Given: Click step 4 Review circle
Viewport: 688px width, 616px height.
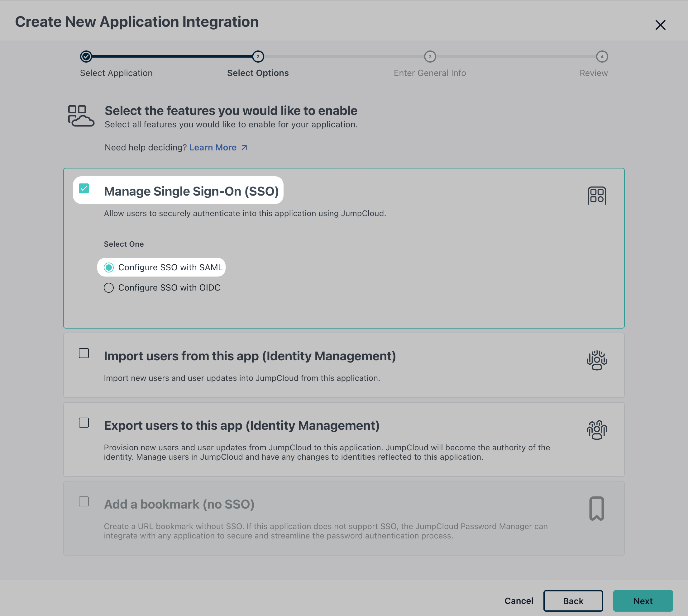Looking at the screenshot, I should point(602,56).
